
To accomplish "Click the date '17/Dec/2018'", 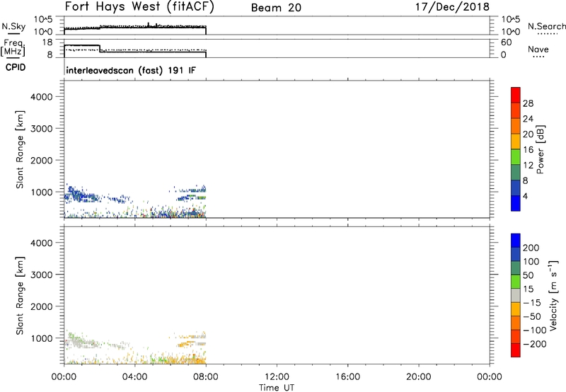I will (x=452, y=7).
